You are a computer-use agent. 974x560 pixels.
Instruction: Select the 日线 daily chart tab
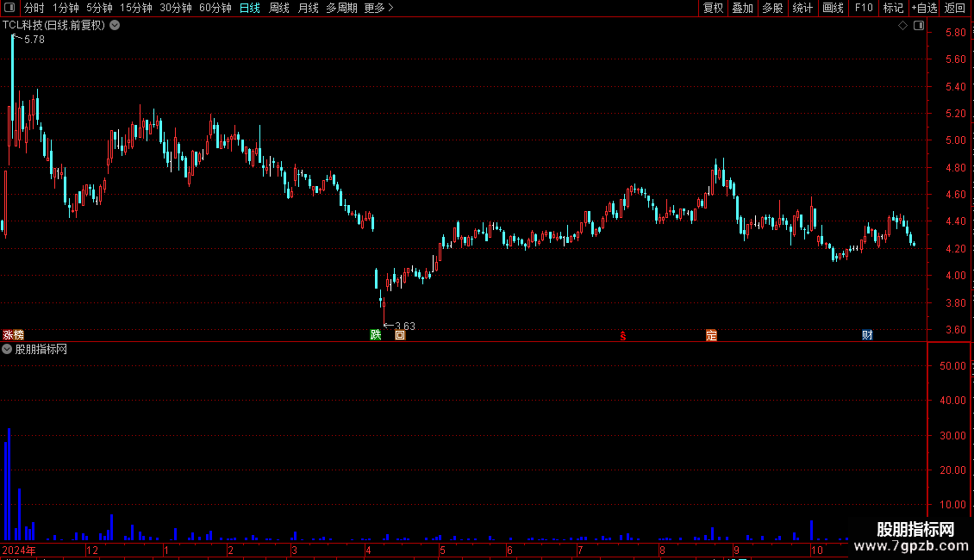coord(250,8)
